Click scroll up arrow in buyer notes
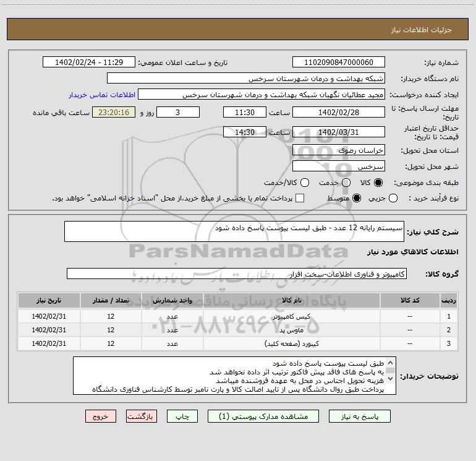 [x=391, y=363]
